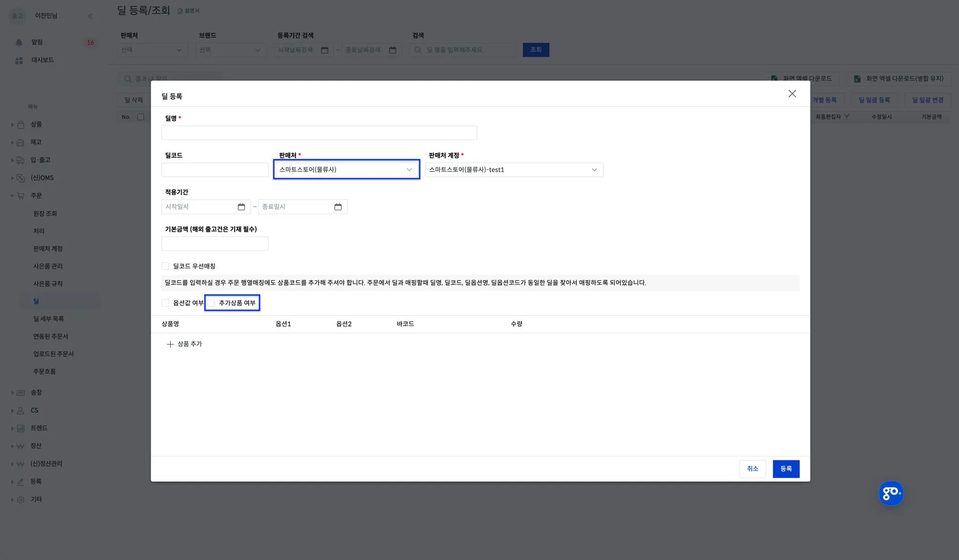The width and height of the screenshot is (959, 560).
Task: Open the end date calendar picker
Action: (x=338, y=207)
